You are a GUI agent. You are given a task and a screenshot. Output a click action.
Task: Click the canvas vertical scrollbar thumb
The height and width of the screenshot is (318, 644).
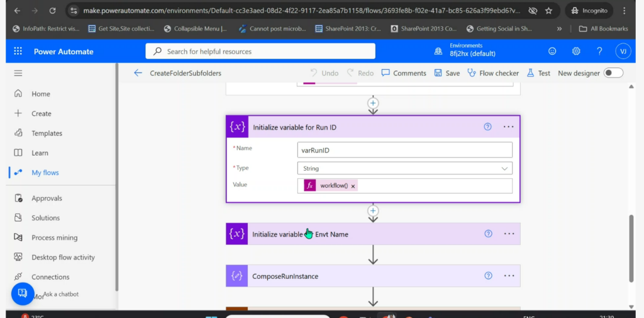click(x=631, y=248)
